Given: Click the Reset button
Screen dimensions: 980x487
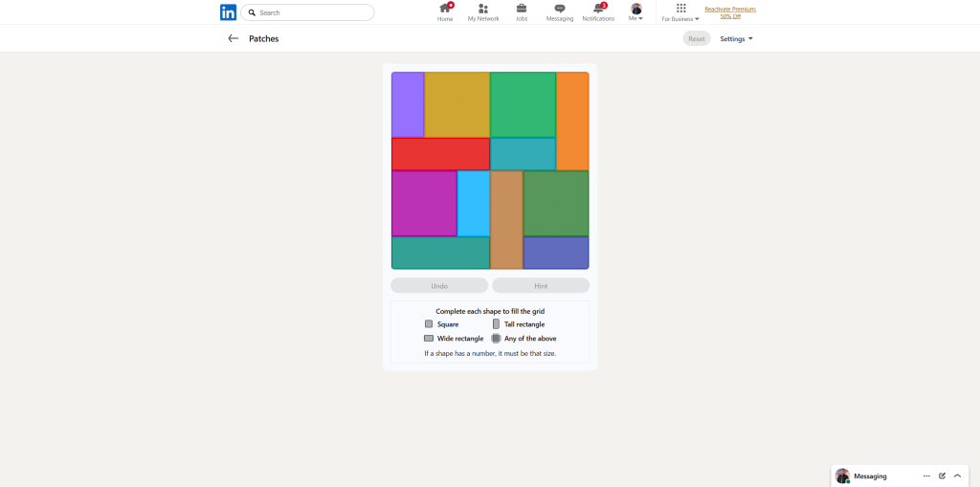Looking at the screenshot, I should point(697,39).
